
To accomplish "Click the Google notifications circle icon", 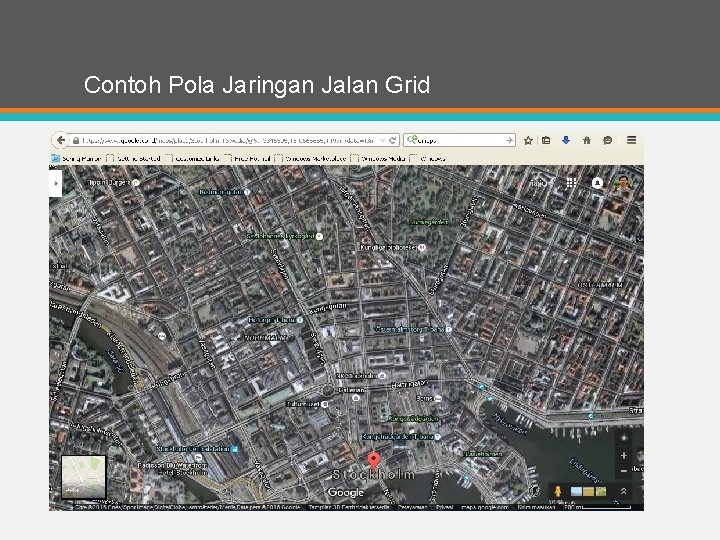I will (597, 183).
